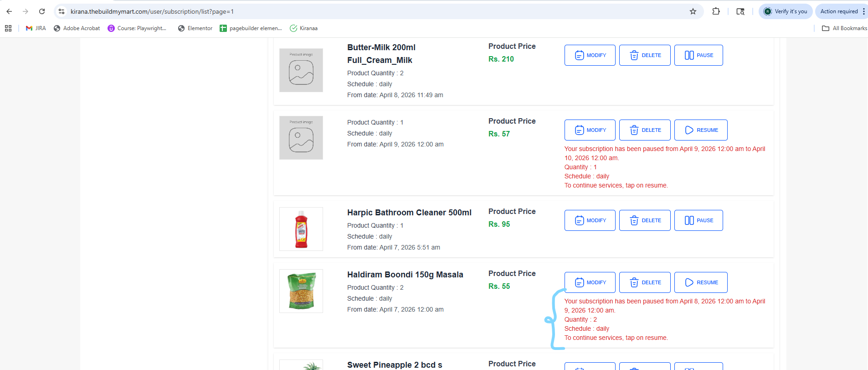Modify the Butter-Milk 200ml subscription

590,55
